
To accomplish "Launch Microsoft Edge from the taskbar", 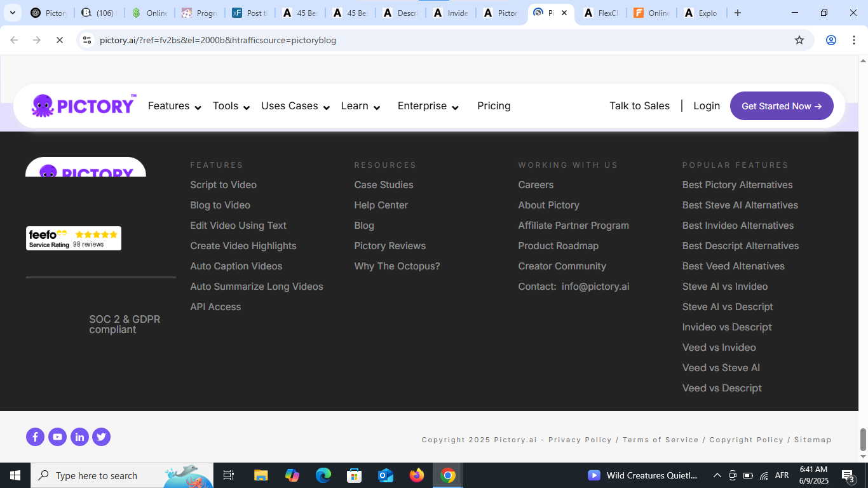I will 323,475.
